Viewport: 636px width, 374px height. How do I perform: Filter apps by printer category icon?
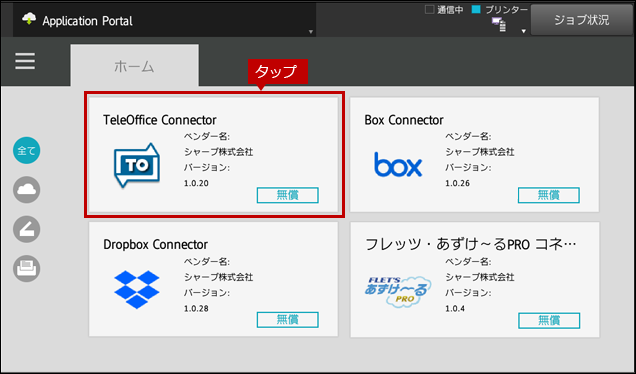click(26, 268)
